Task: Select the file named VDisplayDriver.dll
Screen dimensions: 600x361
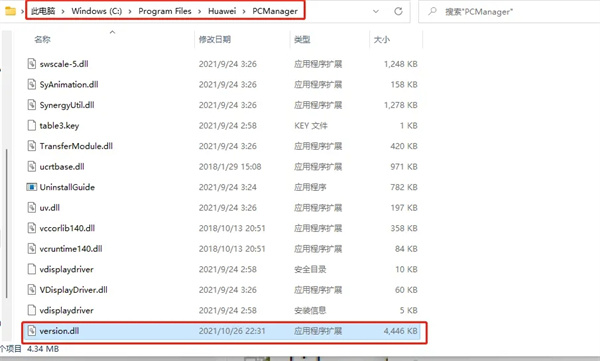Action: point(73,290)
